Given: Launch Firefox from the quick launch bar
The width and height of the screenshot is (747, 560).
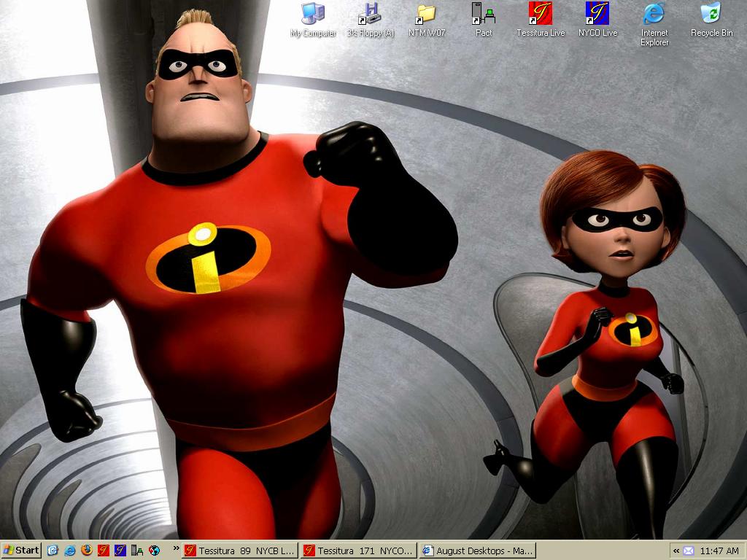Looking at the screenshot, I should [87, 551].
